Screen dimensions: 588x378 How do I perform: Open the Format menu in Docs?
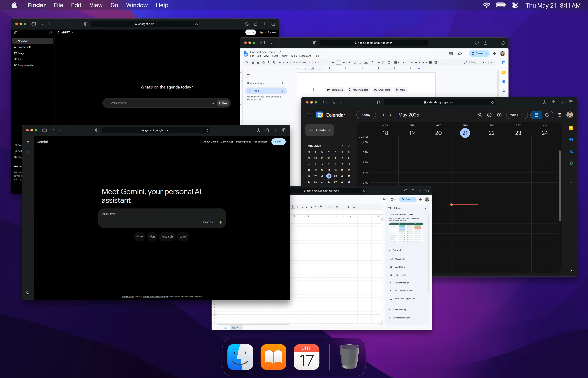(284, 56)
